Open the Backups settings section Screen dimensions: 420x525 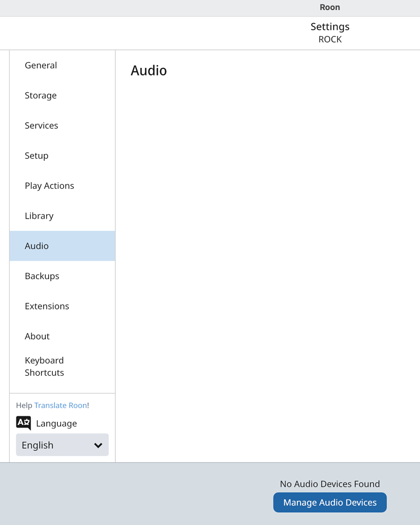(x=42, y=276)
